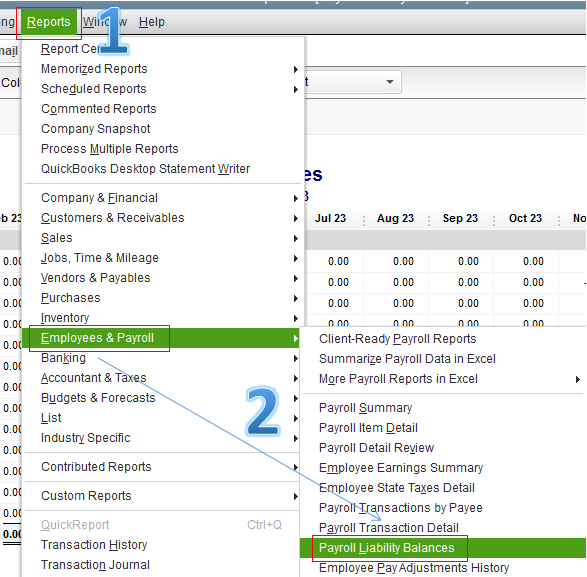Select Summarize Payroll Data in Excel
This screenshot has width=587, height=577.
click(407, 359)
